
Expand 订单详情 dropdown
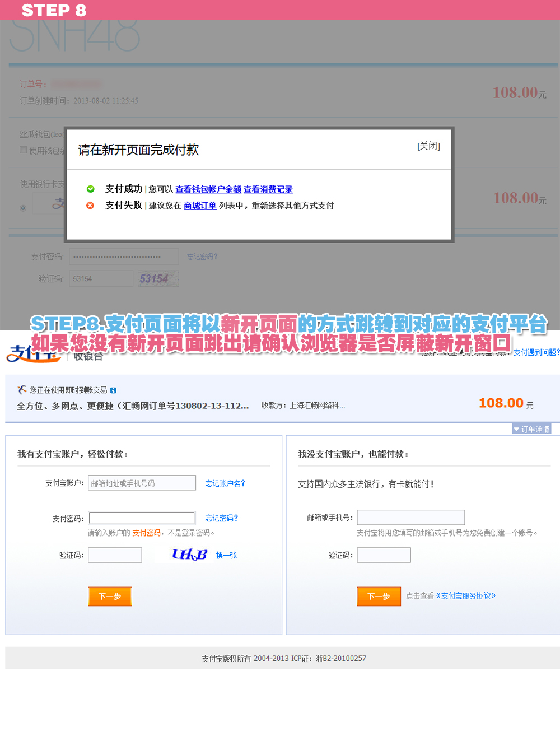[531, 429]
